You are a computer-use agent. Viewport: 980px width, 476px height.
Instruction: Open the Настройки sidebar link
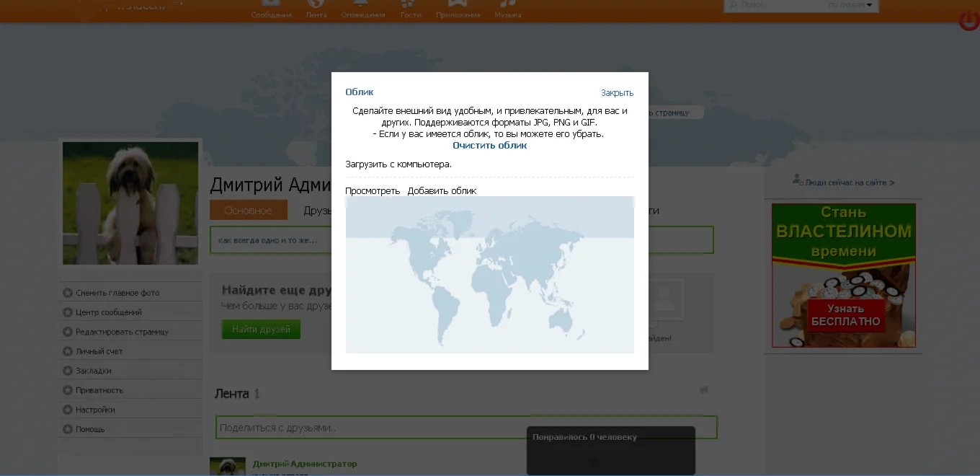[95, 410]
